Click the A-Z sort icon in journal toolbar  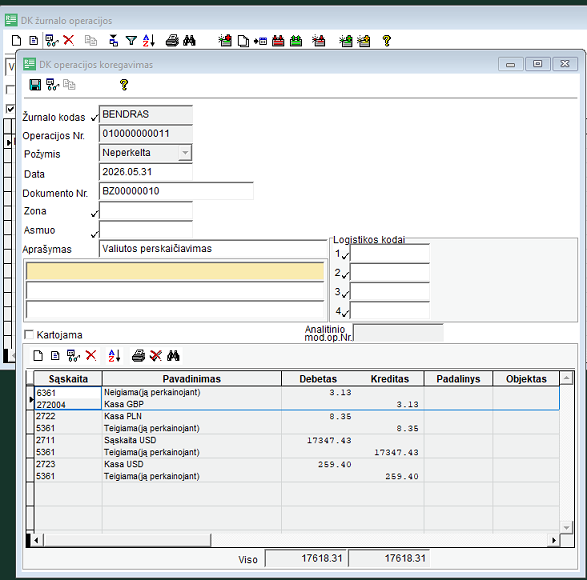tap(149, 40)
